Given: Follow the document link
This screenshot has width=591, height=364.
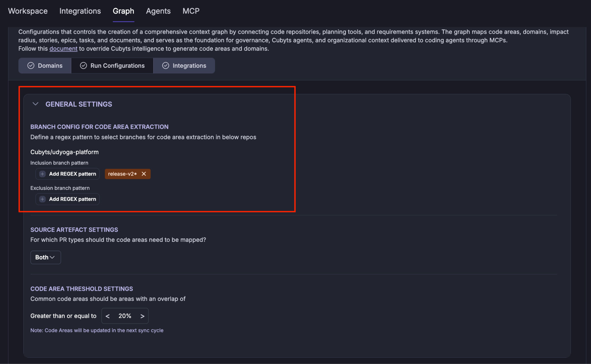Looking at the screenshot, I should pos(63,48).
